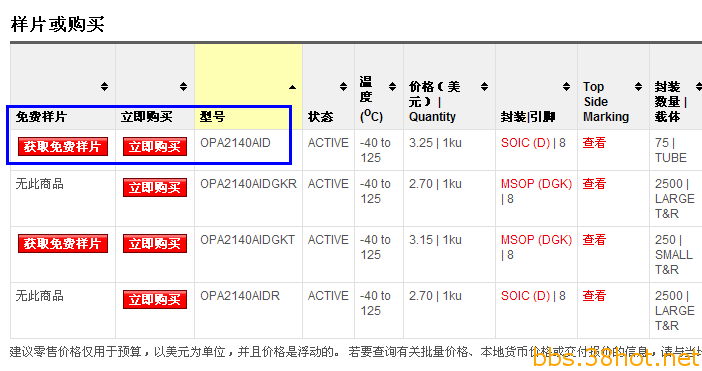The height and width of the screenshot is (371, 702).
Task: Sort by the 免费样片 column arrows
Action: point(104,86)
